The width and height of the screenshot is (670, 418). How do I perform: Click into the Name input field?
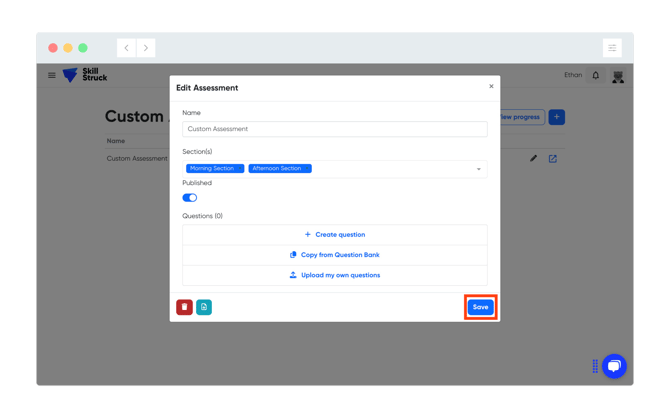pyautogui.click(x=335, y=129)
